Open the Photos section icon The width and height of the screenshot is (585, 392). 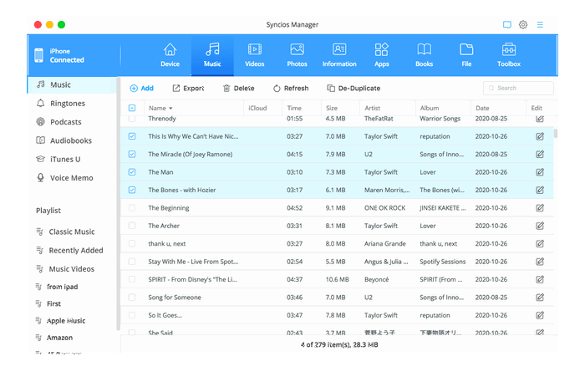click(297, 50)
